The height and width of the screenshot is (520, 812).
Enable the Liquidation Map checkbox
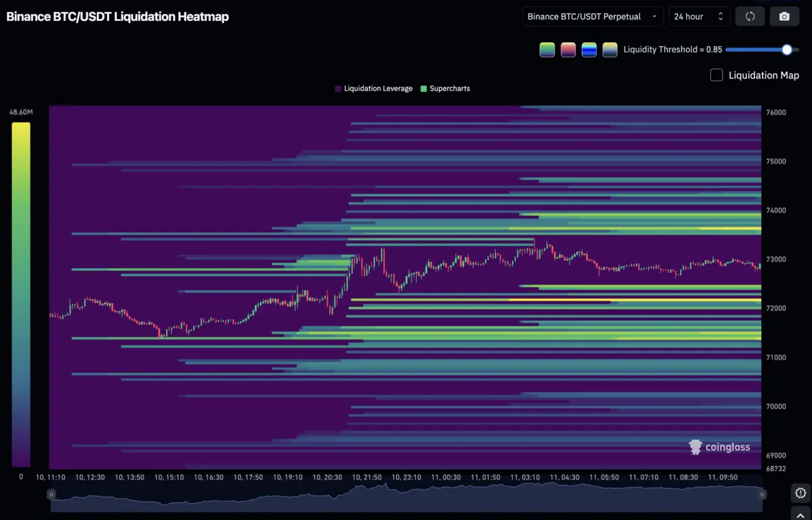tap(716, 74)
